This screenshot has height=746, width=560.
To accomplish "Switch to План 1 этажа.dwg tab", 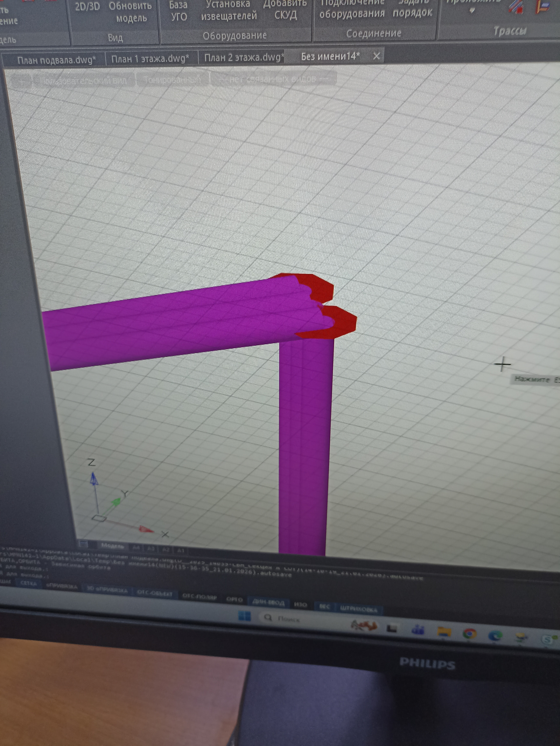I will point(150,59).
